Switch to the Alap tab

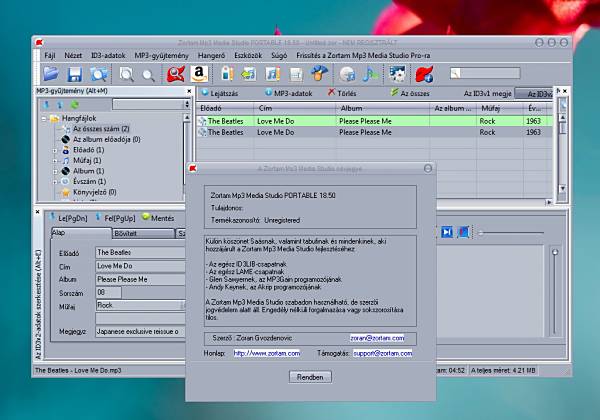click(81, 233)
